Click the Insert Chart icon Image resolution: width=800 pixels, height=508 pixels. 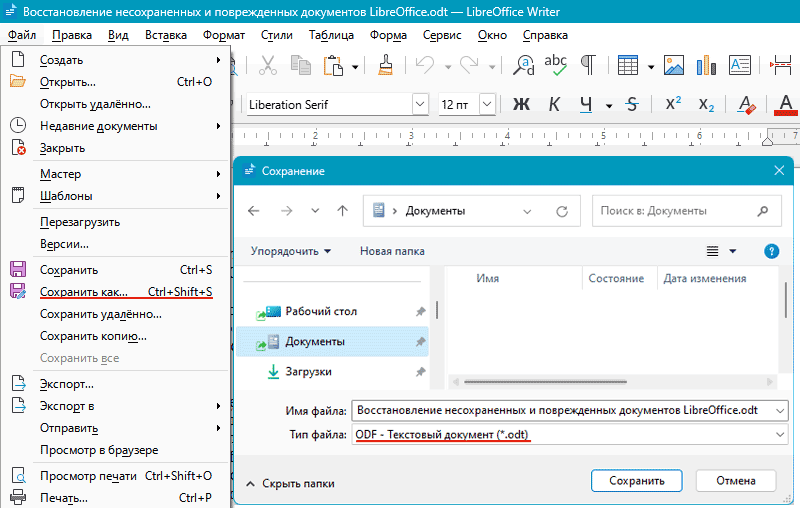[706, 65]
